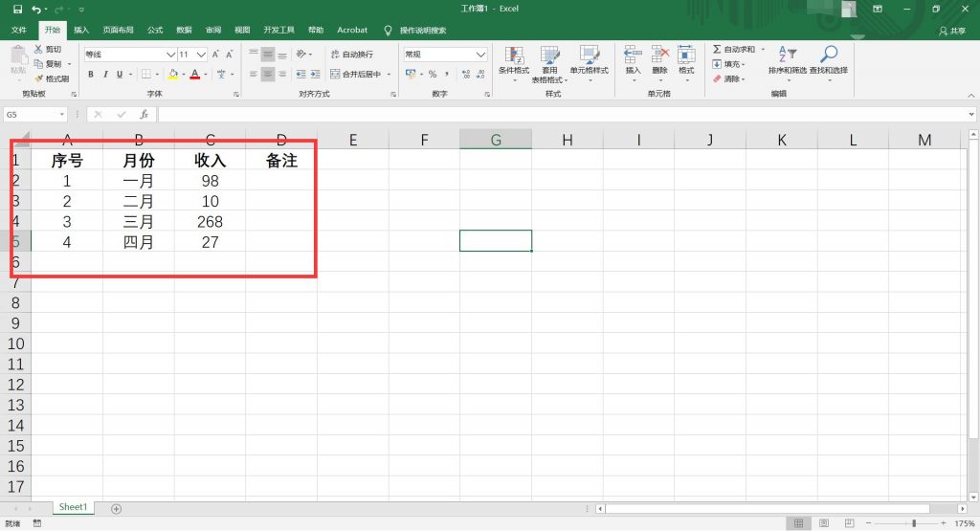The image size is (980, 531).
Task: Expand the Name Box dropdown arrow
Action: tap(62, 114)
